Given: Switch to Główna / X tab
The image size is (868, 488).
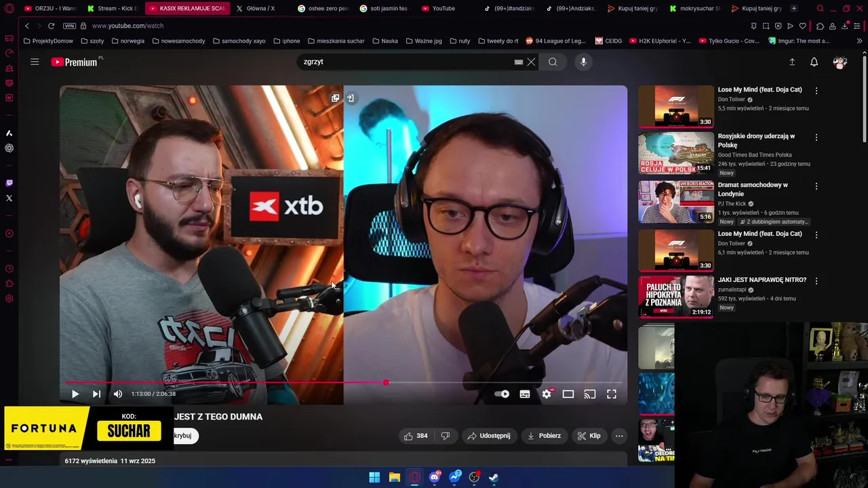Looking at the screenshot, I should tap(260, 8).
